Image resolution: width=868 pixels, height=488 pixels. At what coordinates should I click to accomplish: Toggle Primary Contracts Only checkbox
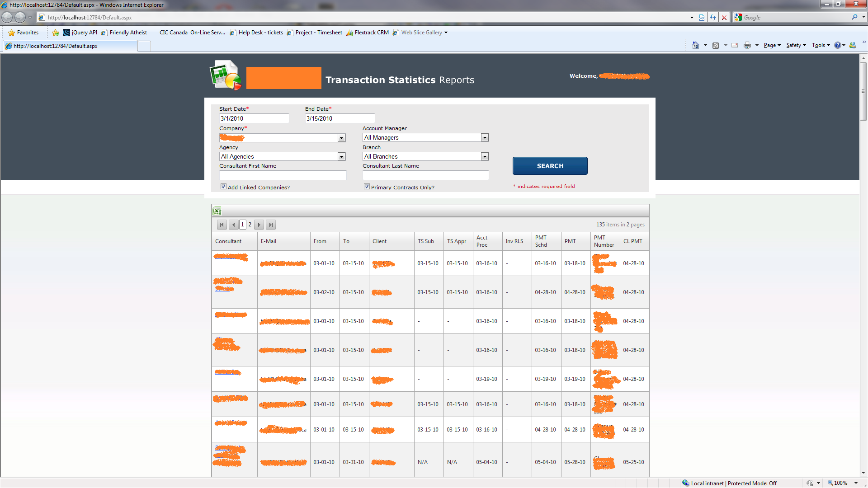(x=367, y=187)
